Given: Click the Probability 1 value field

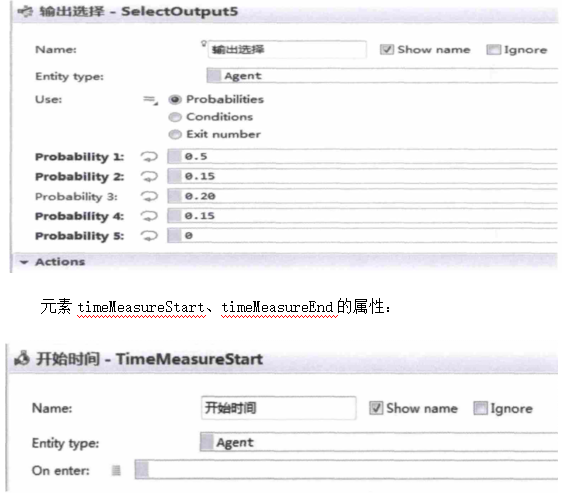Looking at the screenshot, I should click(x=362, y=156).
